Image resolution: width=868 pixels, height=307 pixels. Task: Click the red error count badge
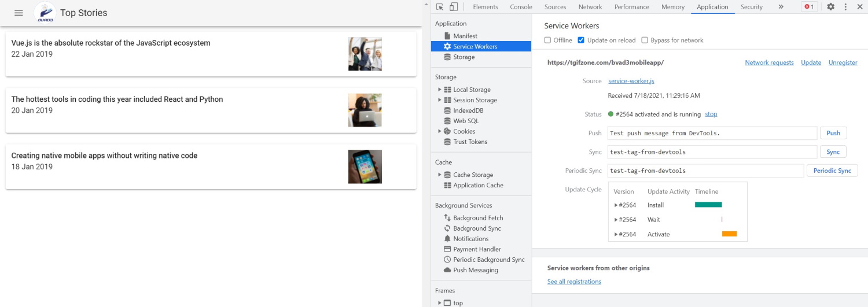(809, 7)
